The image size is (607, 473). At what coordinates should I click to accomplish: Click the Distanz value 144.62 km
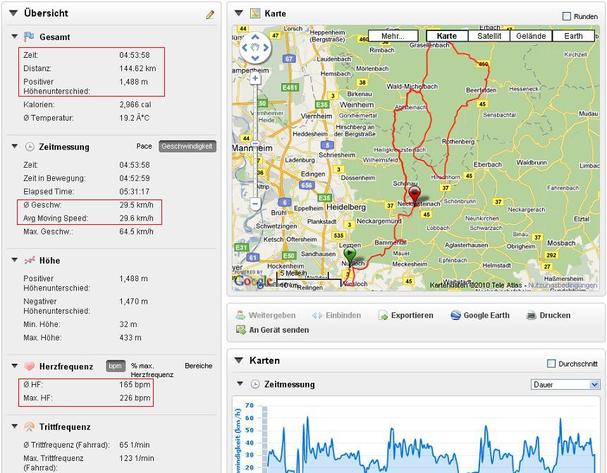[x=138, y=69]
